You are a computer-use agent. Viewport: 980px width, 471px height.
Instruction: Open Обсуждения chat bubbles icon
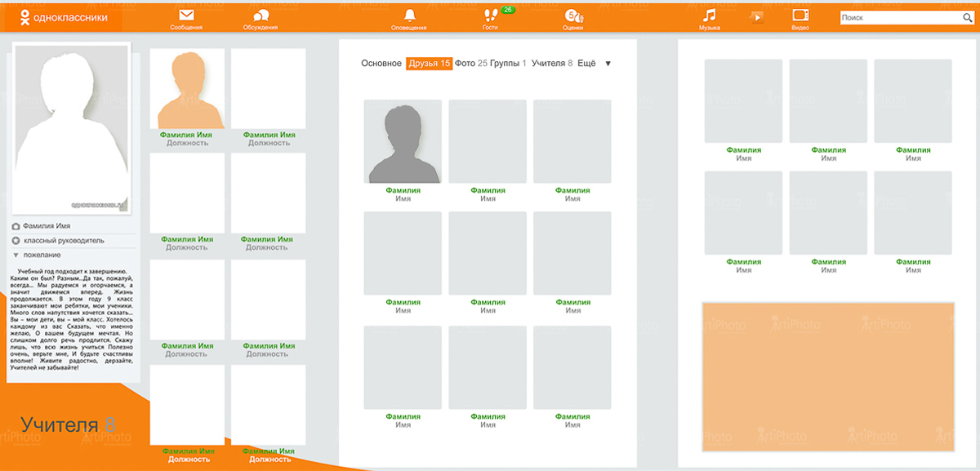(x=261, y=16)
